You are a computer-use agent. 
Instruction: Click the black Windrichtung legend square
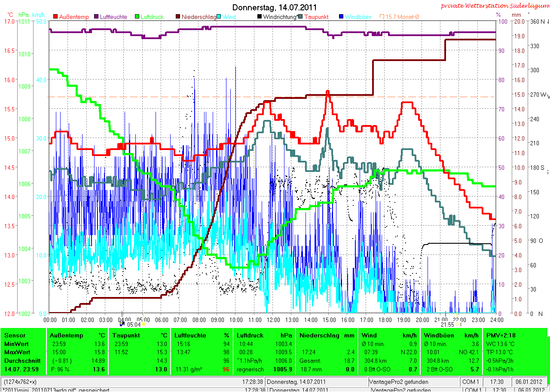(x=260, y=17)
